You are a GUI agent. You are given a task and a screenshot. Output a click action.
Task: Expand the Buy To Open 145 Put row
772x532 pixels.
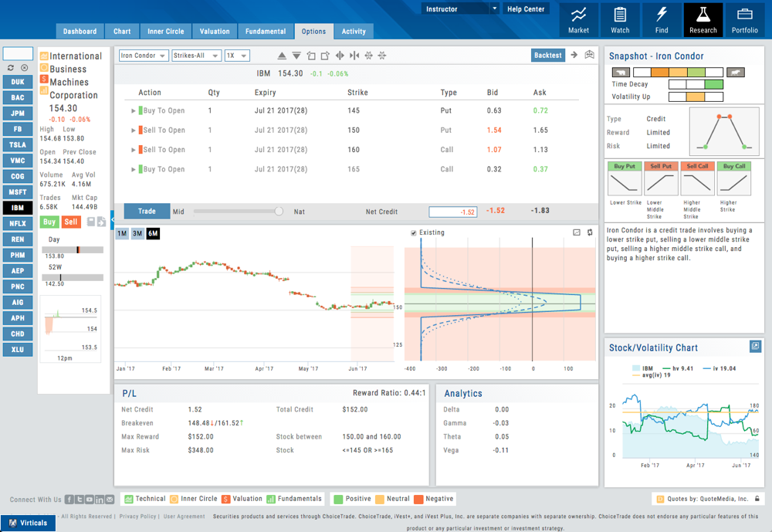click(133, 111)
